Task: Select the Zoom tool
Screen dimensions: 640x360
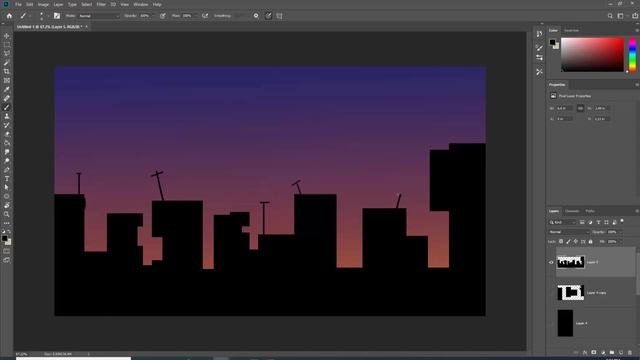Action: point(7,214)
